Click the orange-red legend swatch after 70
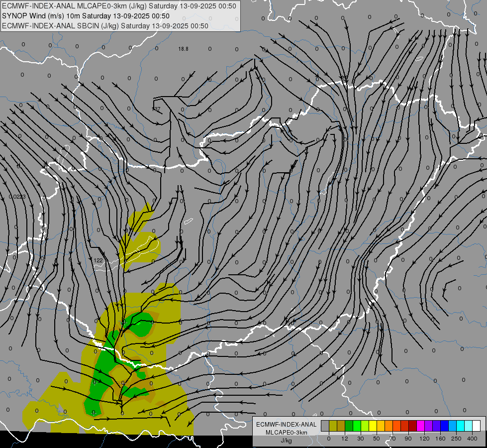This screenshot has width=487, height=448. pyautogui.click(x=397, y=426)
